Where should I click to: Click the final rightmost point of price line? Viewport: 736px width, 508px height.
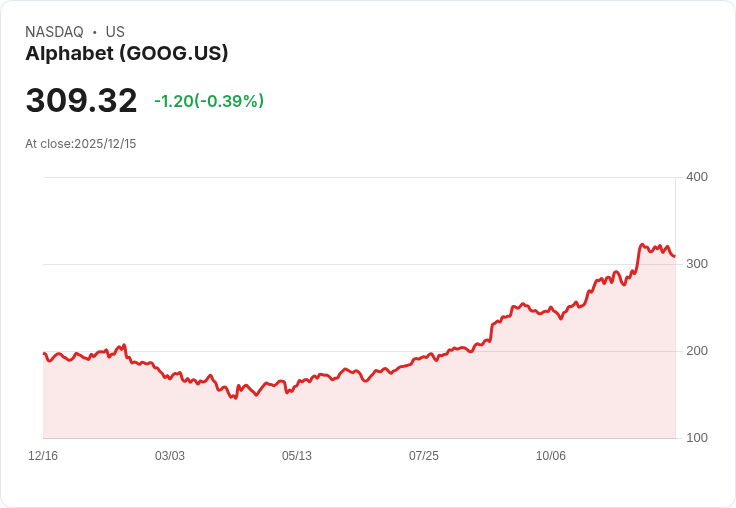coord(675,256)
